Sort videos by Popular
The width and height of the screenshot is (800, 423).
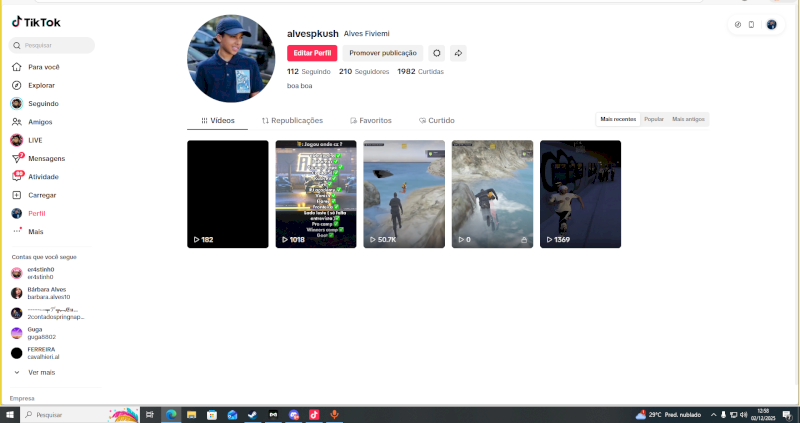[654, 119]
